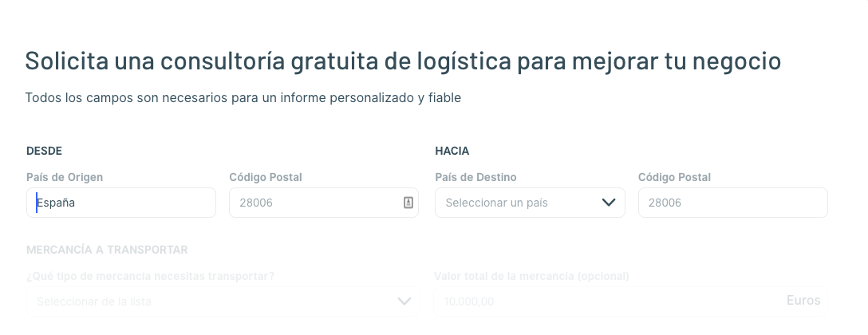Click the País de Origen field containing España
868x335 pixels.
point(121,203)
